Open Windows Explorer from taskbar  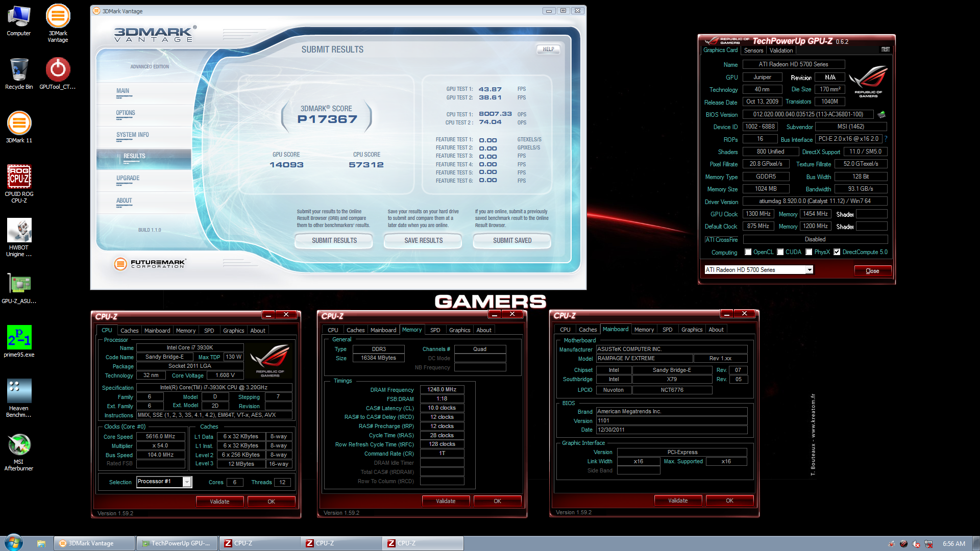41,543
